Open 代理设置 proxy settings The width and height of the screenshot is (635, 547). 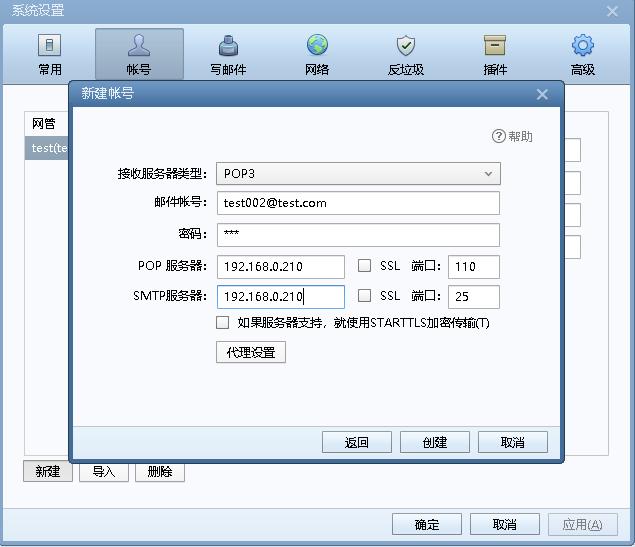pyautogui.click(x=251, y=352)
